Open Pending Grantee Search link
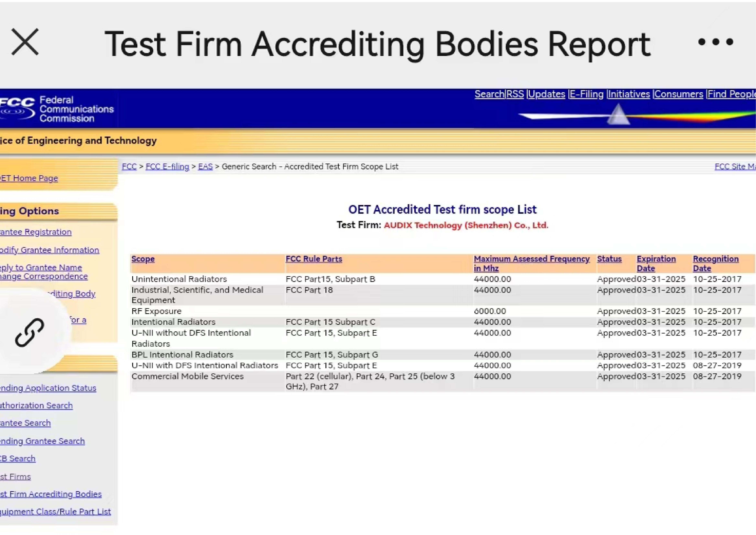Viewport: 756px width, 535px height. click(43, 441)
